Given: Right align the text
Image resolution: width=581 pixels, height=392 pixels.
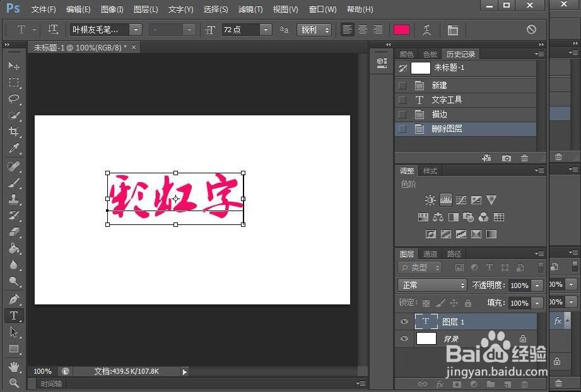Looking at the screenshot, I should tap(378, 30).
